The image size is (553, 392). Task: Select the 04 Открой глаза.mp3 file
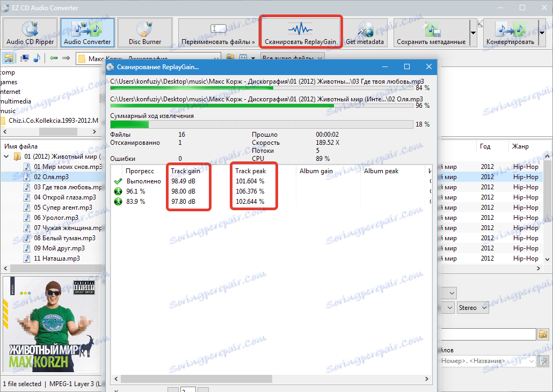(x=59, y=197)
